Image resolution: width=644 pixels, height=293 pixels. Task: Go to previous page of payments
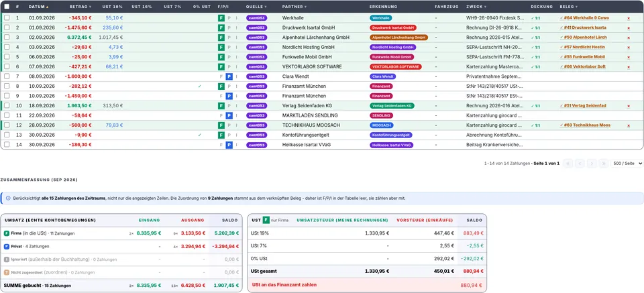click(580, 164)
